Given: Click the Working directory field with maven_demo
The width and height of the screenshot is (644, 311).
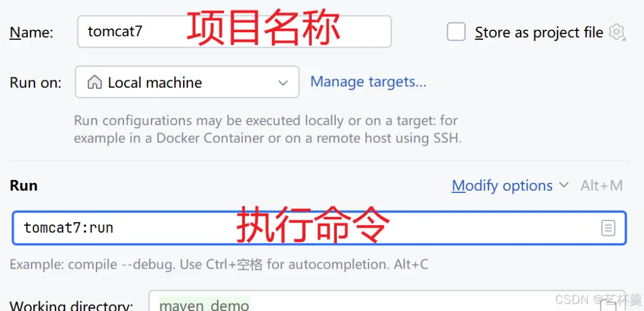Looking at the screenshot, I should coord(387,301).
